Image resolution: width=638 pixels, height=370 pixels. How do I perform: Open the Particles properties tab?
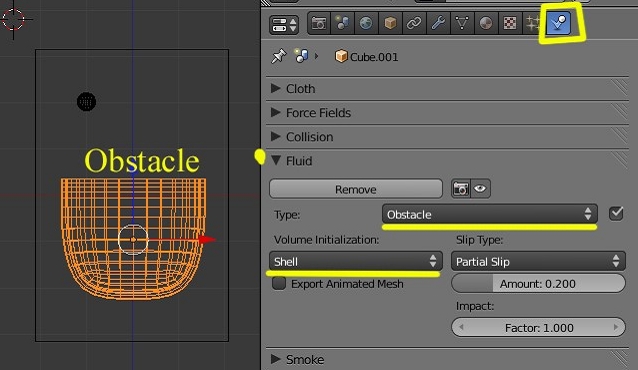pos(533,23)
